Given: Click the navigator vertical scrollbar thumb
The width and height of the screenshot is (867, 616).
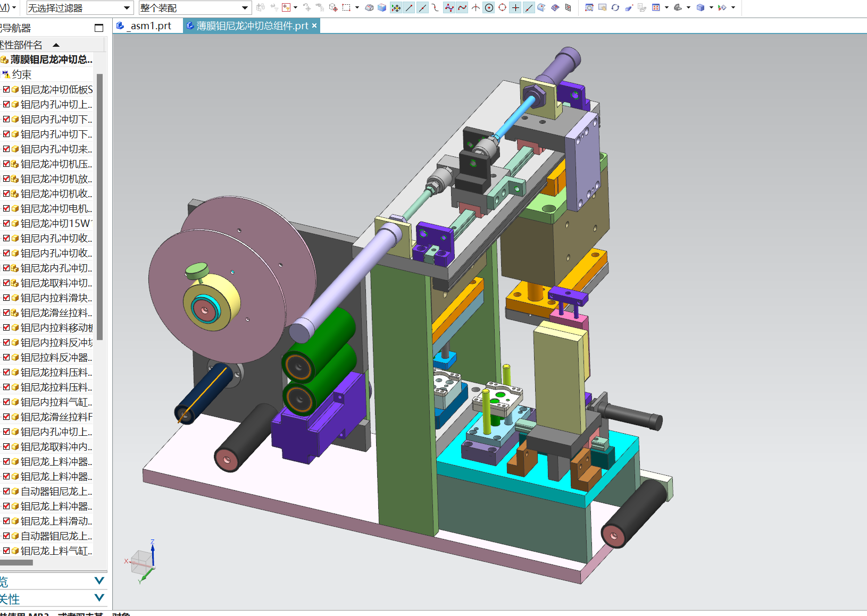Looking at the screenshot, I should coord(99,207).
